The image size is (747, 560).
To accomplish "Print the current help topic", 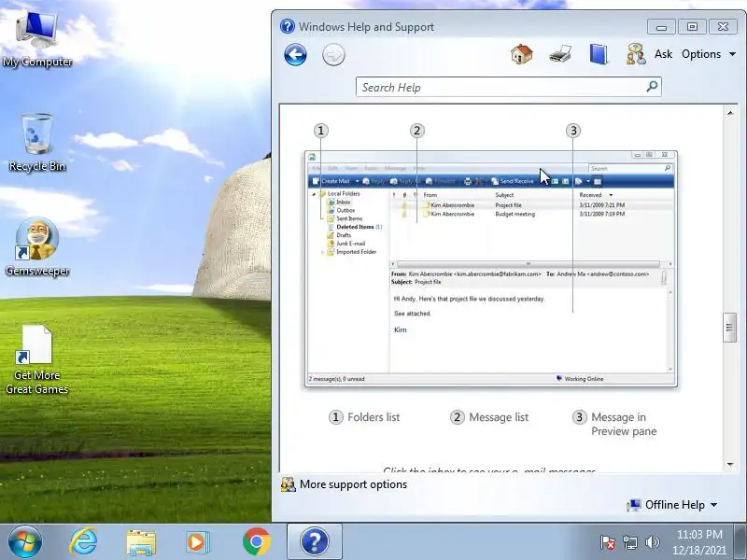I will (559, 54).
